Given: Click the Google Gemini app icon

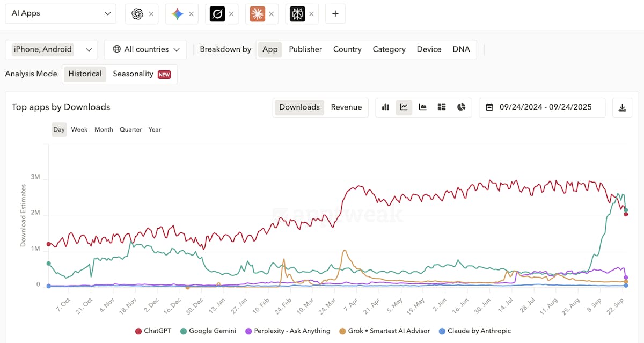Looking at the screenshot, I should pos(177,14).
